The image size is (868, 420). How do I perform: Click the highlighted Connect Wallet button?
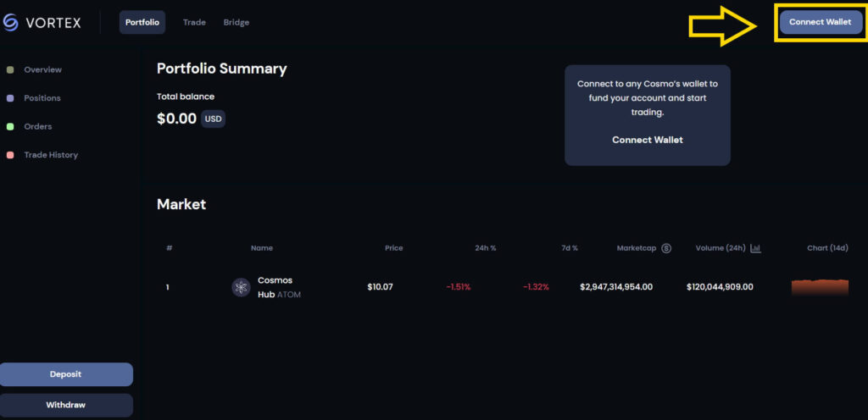pyautogui.click(x=821, y=22)
